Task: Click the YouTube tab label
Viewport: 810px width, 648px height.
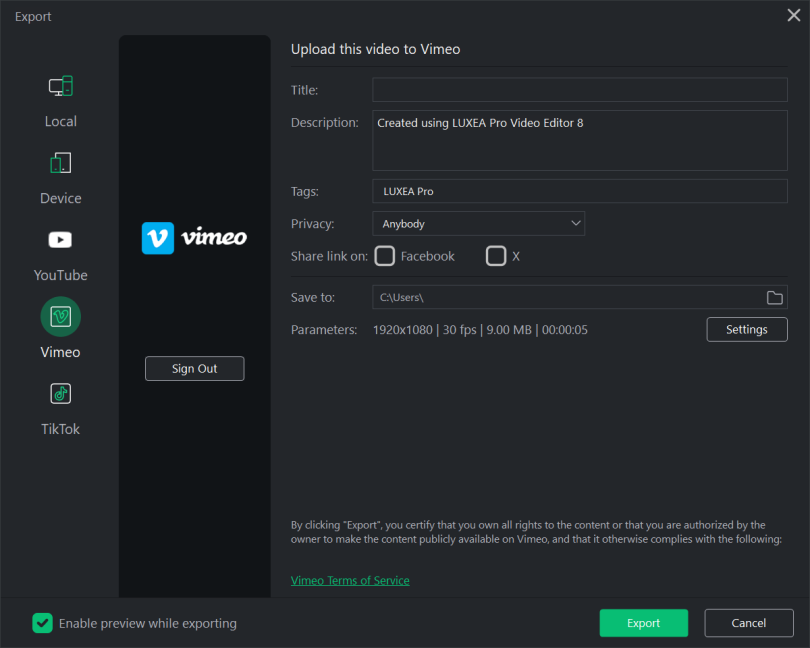Action: [x=60, y=275]
